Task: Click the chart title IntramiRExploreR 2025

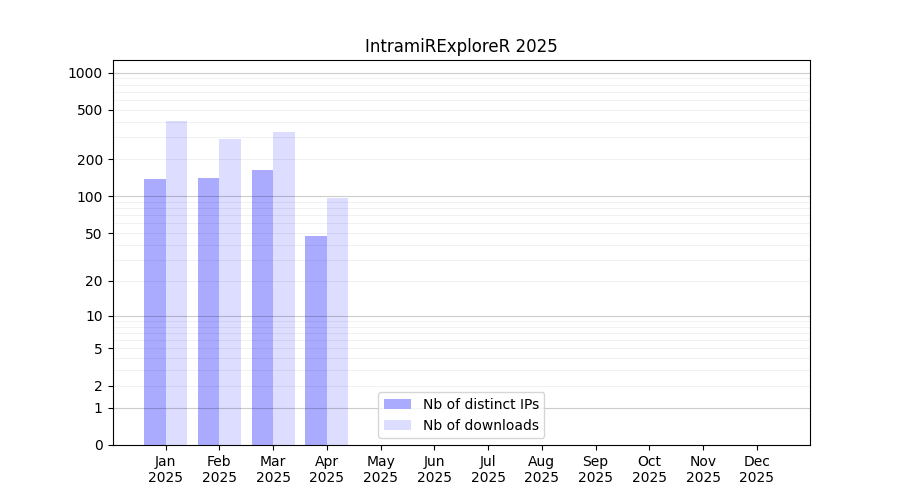Action: [x=461, y=46]
